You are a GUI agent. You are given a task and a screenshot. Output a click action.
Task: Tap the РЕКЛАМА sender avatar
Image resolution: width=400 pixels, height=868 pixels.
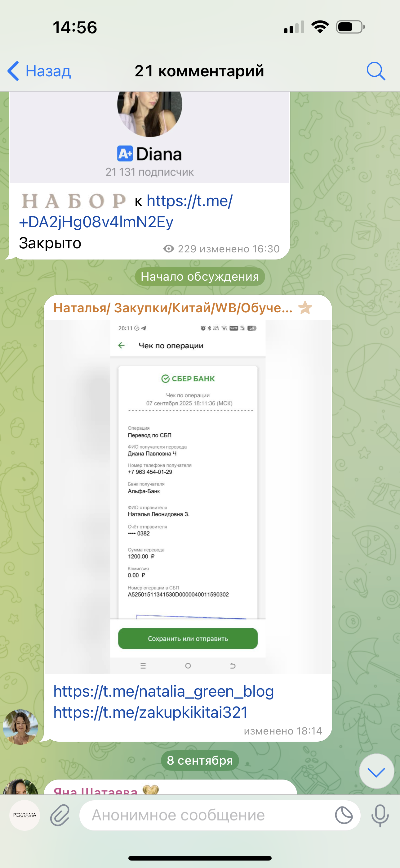[24, 815]
